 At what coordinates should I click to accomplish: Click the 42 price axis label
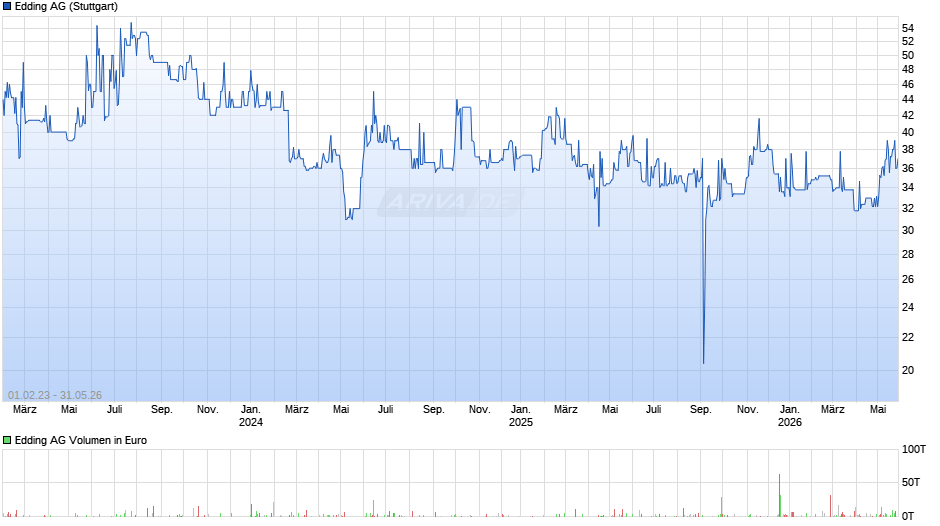(x=908, y=115)
